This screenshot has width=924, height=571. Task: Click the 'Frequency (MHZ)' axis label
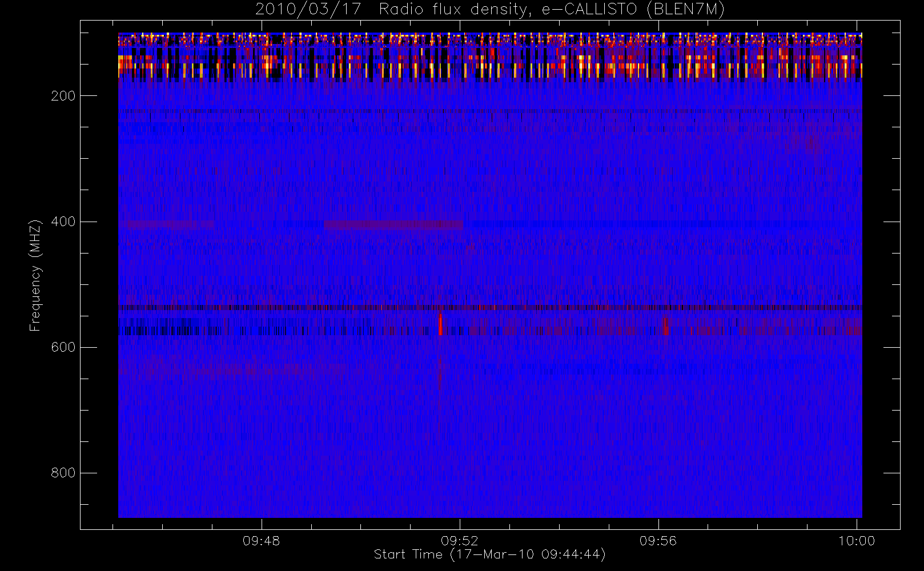coord(35,275)
